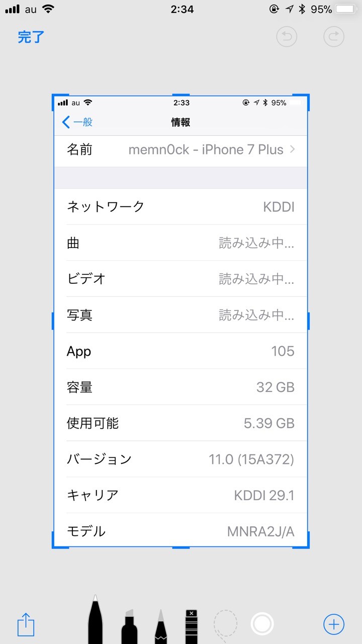The width and height of the screenshot is (362, 644).
Task: Select the highlighter marker tool
Action: [x=129, y=626]
